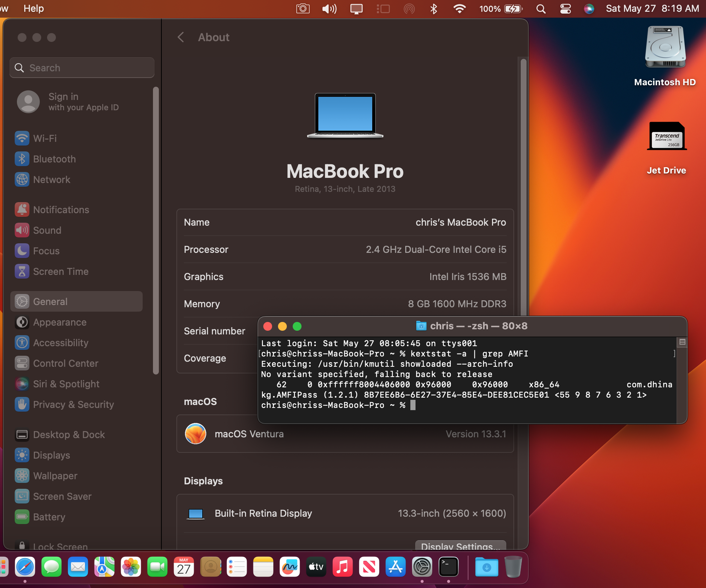Open Bluetooth settings in sidebar

pyautogui.click(x=76, y=159)
